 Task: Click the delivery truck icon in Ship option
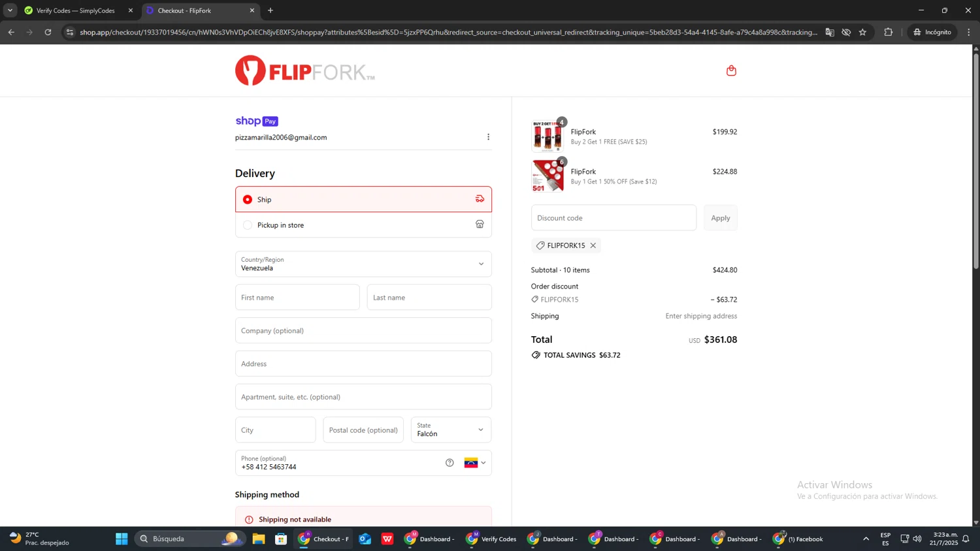pyautogui.click(x=480, y=199)
